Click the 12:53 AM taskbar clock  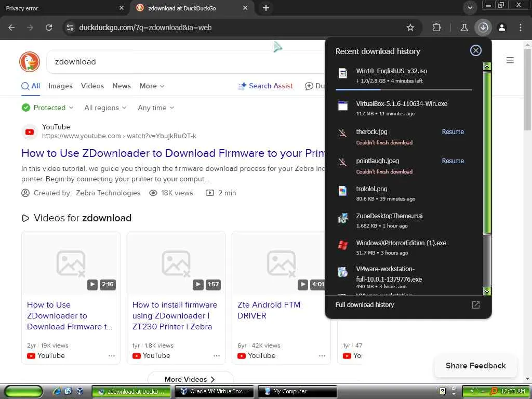[x=513, y=392]
